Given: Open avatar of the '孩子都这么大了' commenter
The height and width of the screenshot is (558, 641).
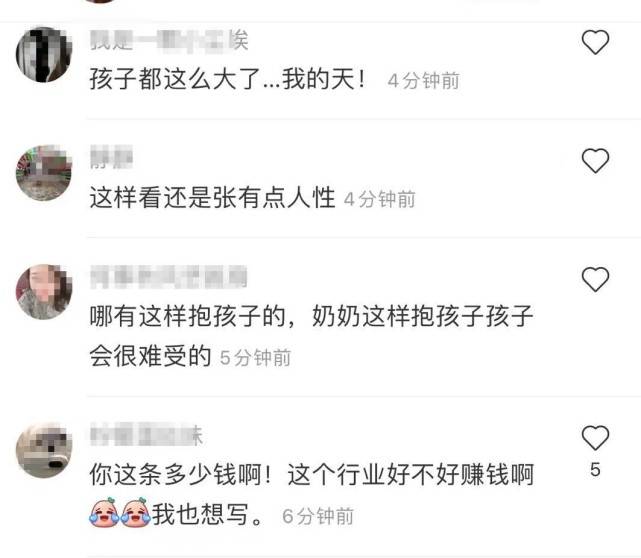Looking at the screenshot, I should pyautogui.click(x=44, y=54).
